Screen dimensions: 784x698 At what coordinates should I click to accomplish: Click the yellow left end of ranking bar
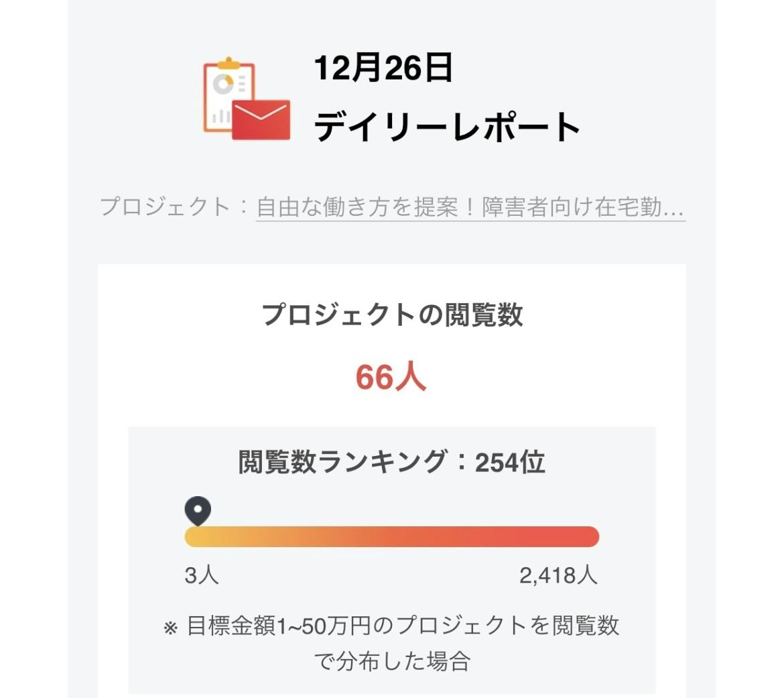tap(194, 536)
